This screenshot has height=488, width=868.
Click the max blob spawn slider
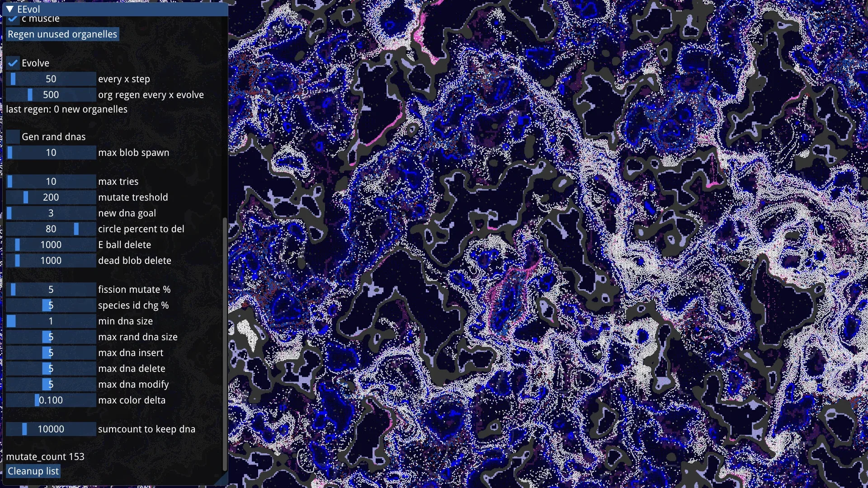51,153
